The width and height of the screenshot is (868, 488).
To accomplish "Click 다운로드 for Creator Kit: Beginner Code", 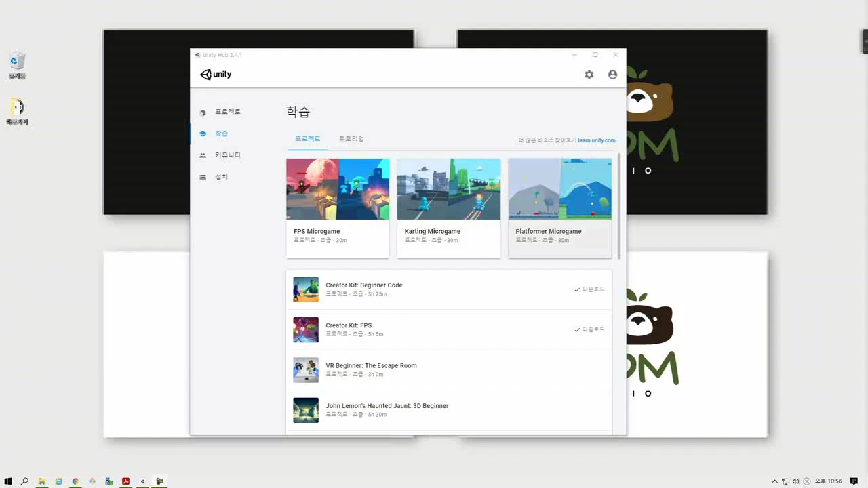I will click(589, 289).
